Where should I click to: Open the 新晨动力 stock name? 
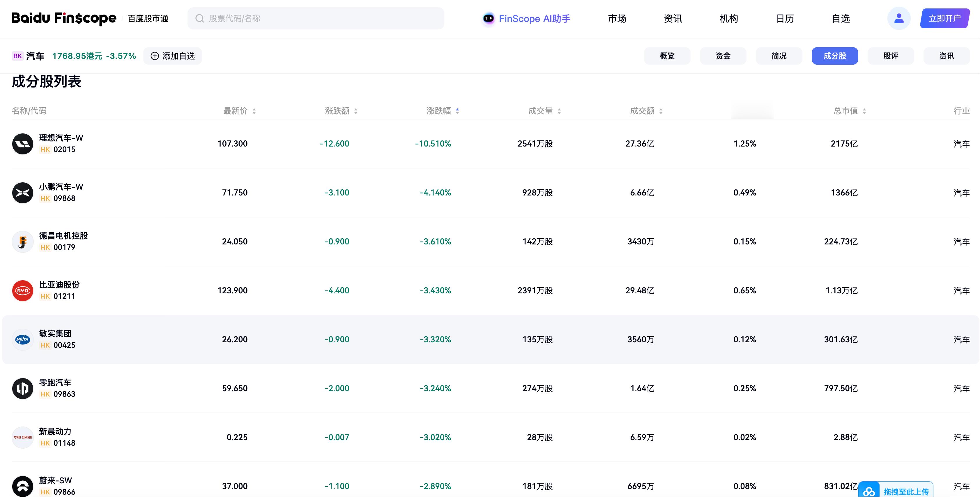pyautogui.click(x=55, y=431)
